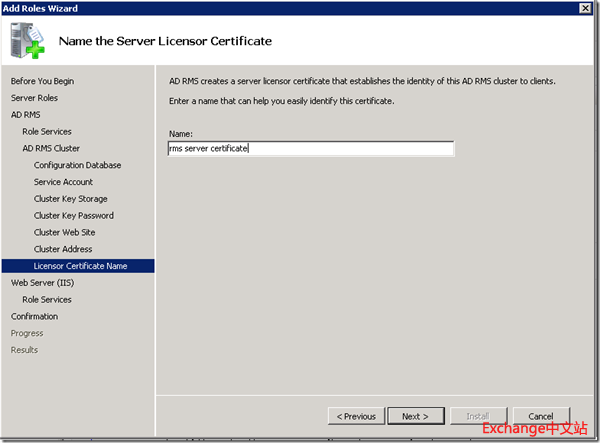Select Licensor Certificate Name step
Screen dimensions: 600x443
(x=80, y=266)
